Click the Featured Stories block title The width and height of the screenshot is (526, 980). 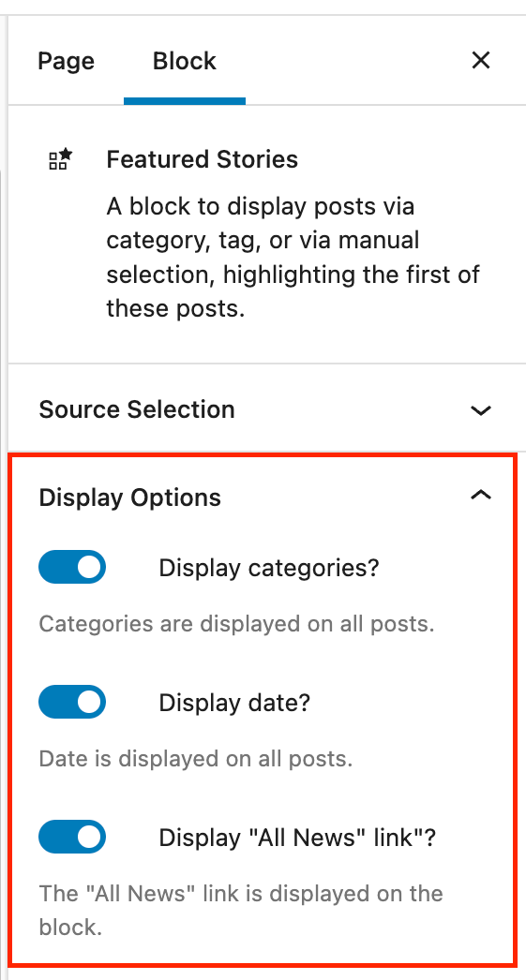pyautogui.click(x=202, y=160)
